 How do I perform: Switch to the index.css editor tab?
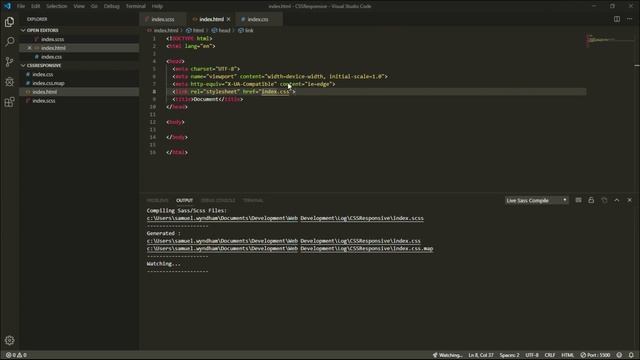pyautogui.click(x=258, y=19)
